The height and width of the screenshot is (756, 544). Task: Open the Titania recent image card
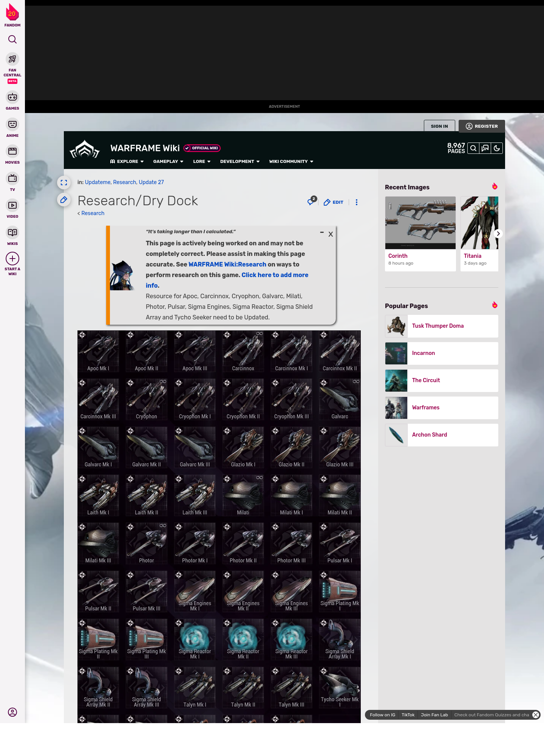[479, 234]
